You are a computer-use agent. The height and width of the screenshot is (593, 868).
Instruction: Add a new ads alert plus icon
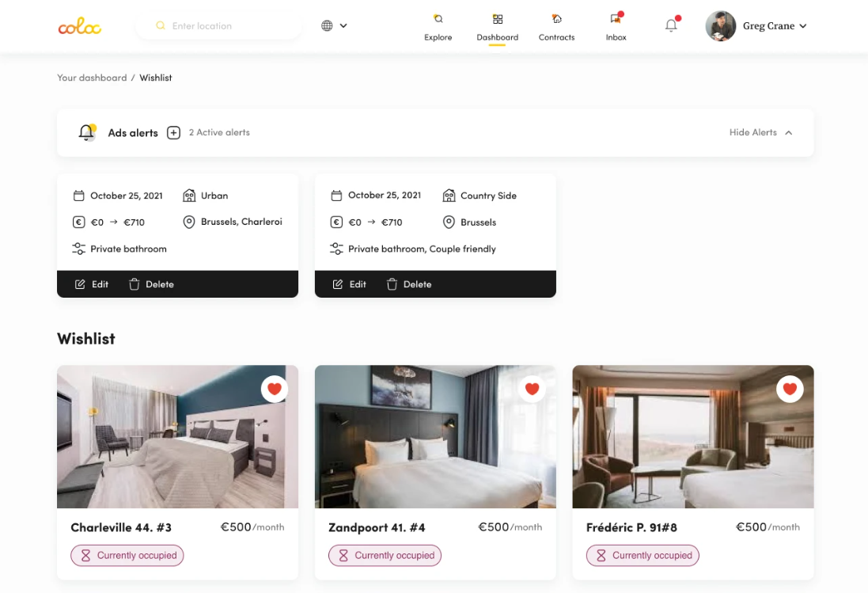pos(174,133)
